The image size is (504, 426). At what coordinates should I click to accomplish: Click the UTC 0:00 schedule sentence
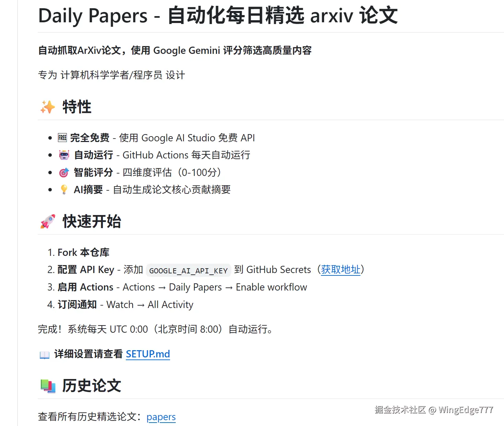click(155, 329)
